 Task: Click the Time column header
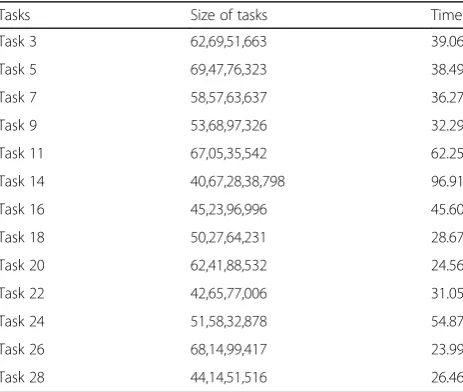click(447, 15)
